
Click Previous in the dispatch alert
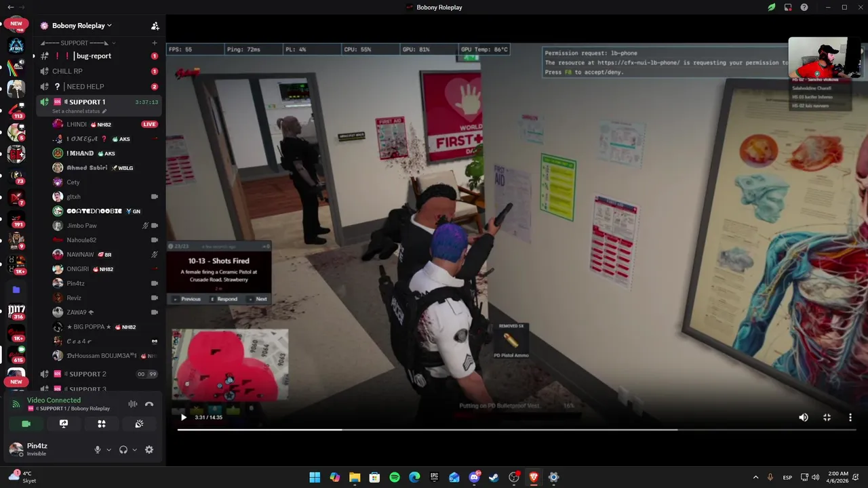click(187, 299)
